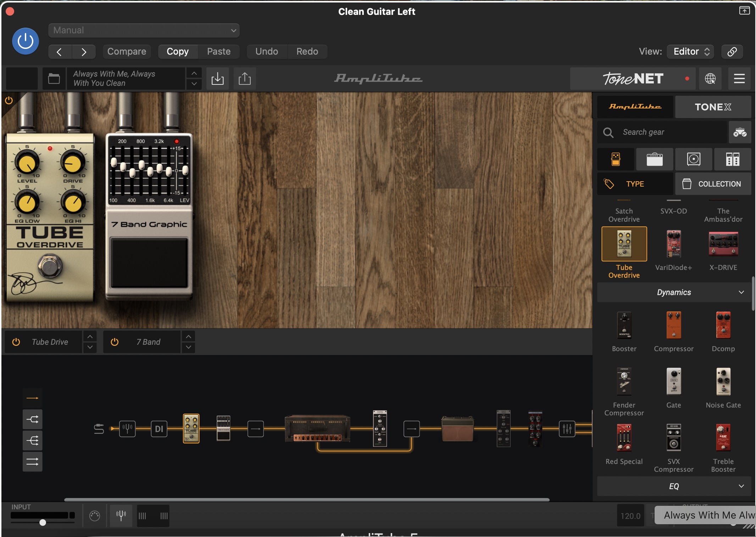Select the X-DRIVE pedal

pos(723,244)
